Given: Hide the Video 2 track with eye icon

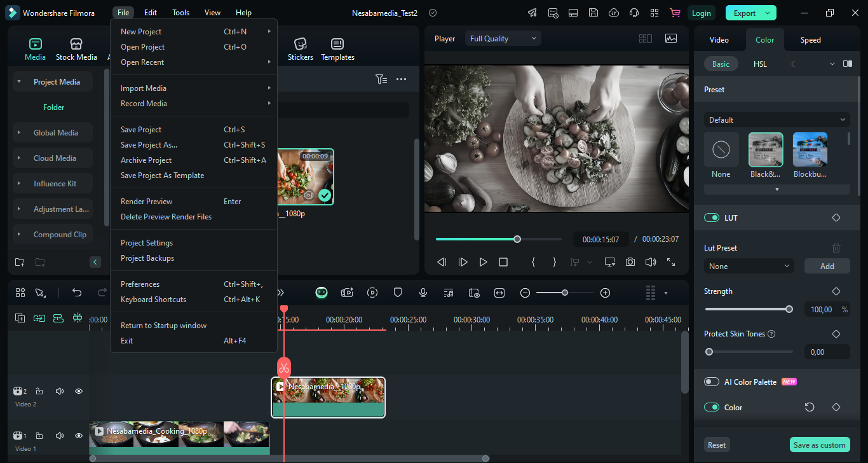Looking at the screenshot, I should [x=79, y=391].
